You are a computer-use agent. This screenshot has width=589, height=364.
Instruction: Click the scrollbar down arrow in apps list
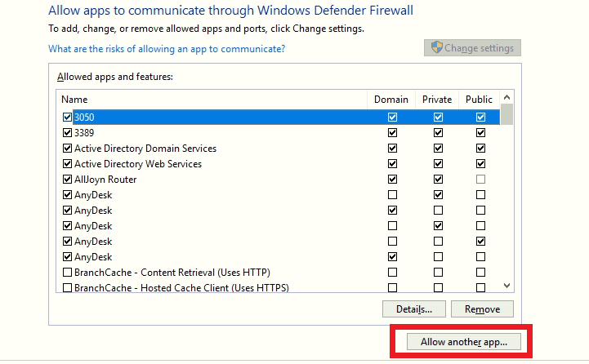click(x=507, y=286)
